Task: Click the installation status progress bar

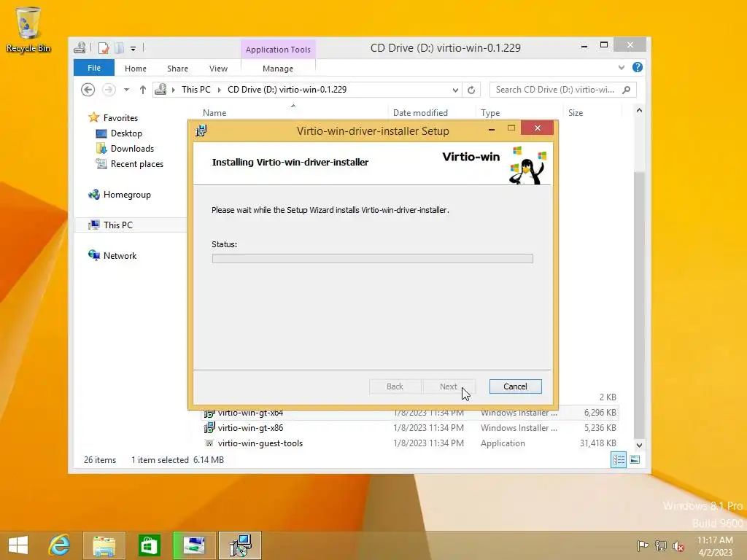Action: click(x=373, y=259)
